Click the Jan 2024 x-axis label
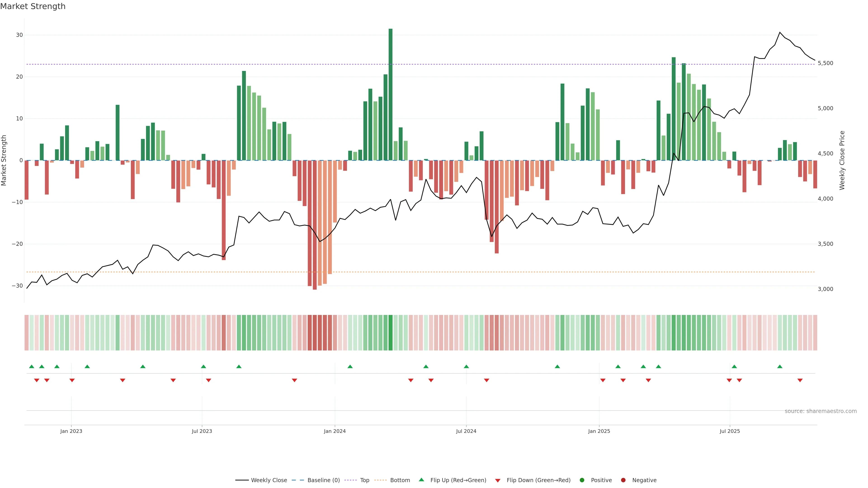The image size is (868, 488). [x=335, y=431]
